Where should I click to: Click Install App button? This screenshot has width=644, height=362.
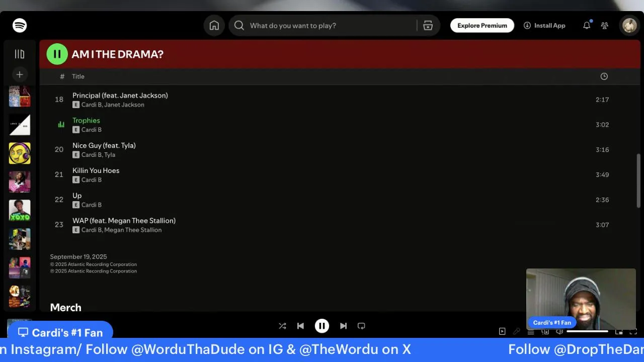click(x=544, y=26)
